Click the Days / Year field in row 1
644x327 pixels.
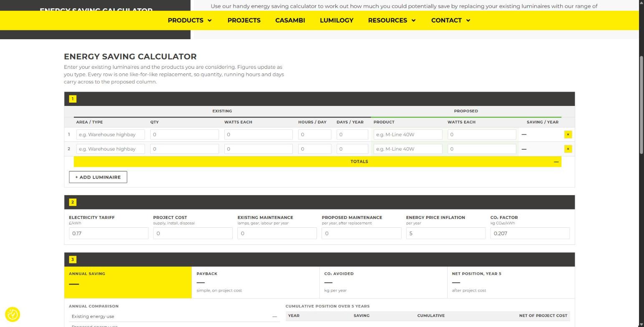[352, 134]
